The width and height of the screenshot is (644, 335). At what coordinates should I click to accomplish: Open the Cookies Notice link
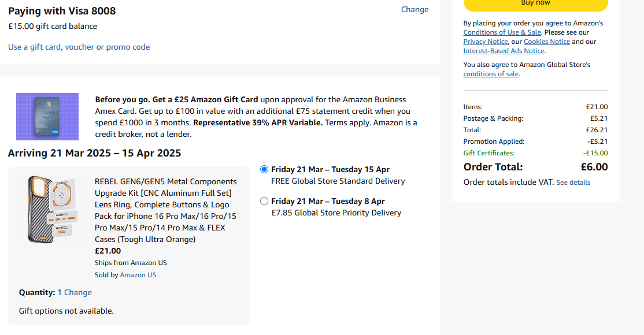coord(546,42)
